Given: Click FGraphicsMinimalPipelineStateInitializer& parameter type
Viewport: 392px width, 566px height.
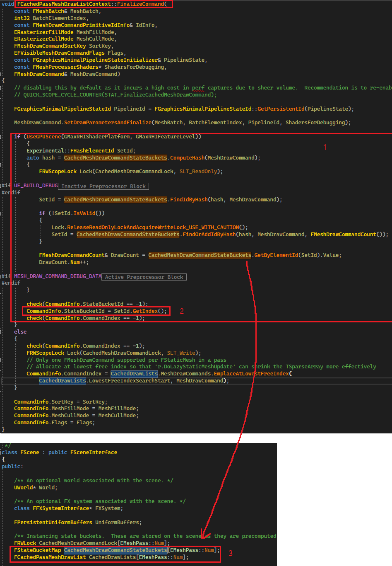Looking at the screenshot, I should tap(97, 60).
